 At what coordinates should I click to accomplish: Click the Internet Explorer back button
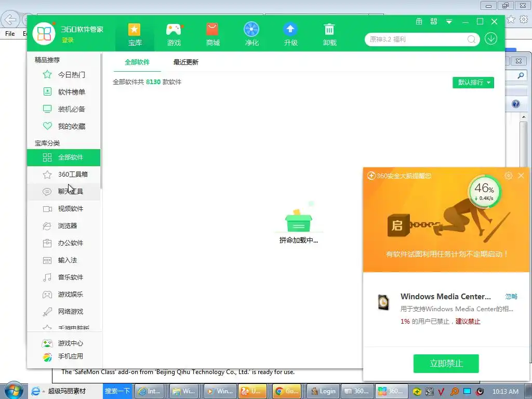[10, 20]
